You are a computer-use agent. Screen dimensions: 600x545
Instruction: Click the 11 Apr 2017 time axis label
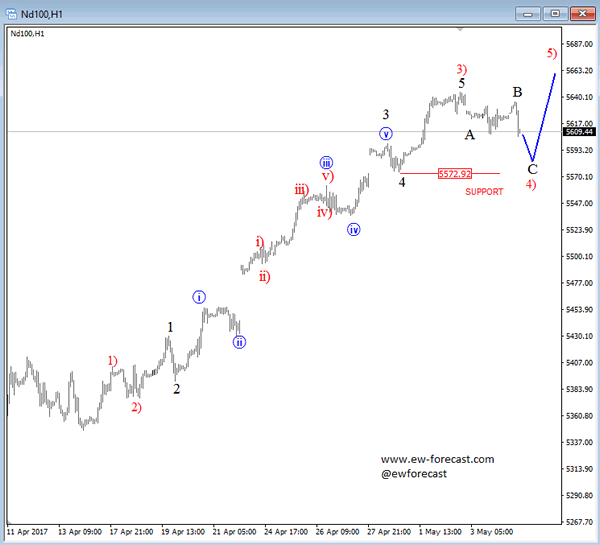point(27,532)
